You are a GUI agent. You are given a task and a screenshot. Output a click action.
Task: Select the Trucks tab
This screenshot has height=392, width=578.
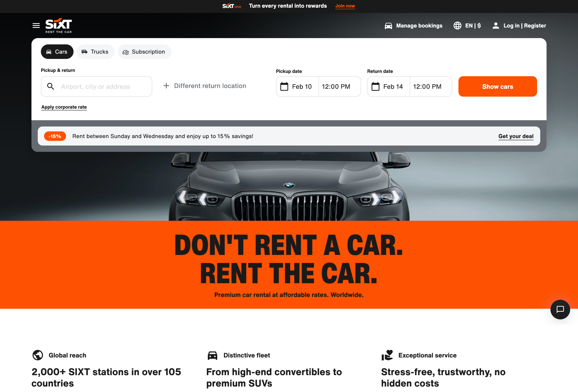(96, 52)
